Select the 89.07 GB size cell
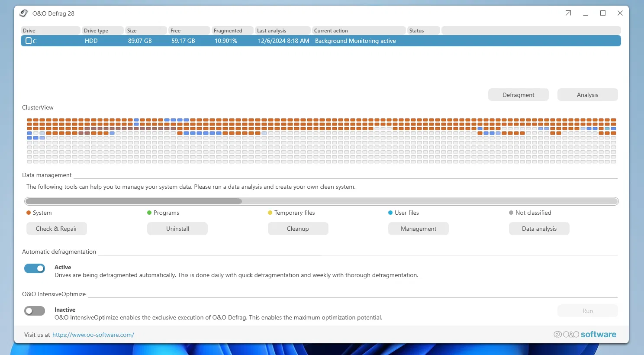644x355 pixels. pyautogui.click(x=140, y=41)
